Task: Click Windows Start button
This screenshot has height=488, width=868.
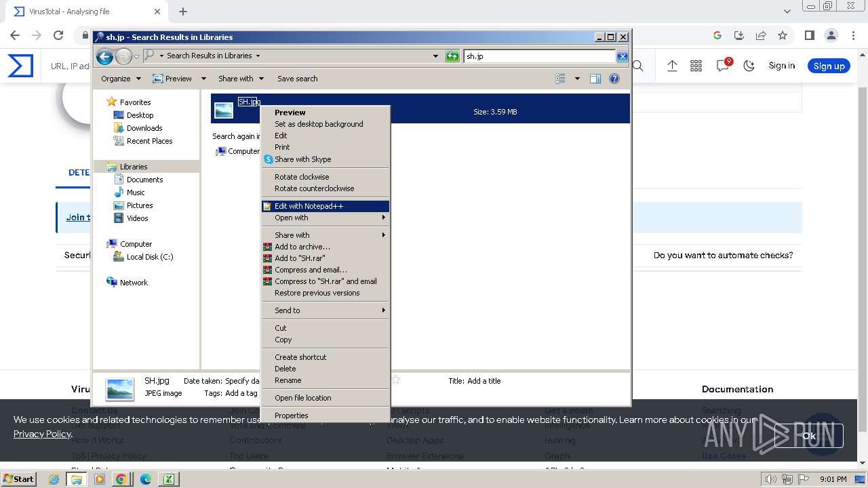Action: tap(19, 479)
